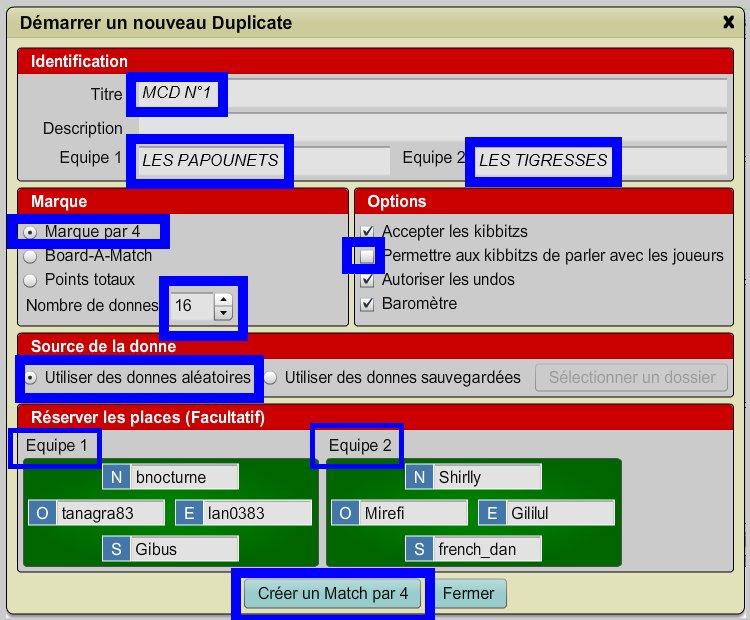Screen dimensions: 750x620
Task: Click the South seat icon beside Gibus
Action: (117, 548)
